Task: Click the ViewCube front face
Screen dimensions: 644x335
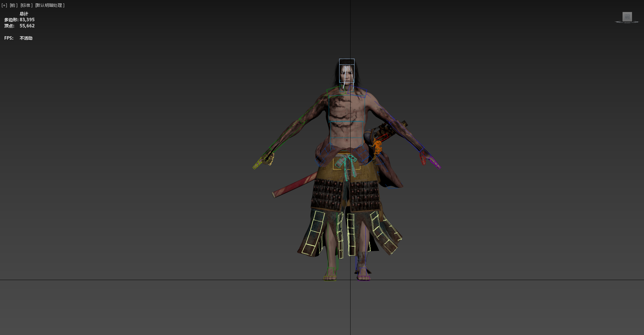Action: [x=627, y=17]
